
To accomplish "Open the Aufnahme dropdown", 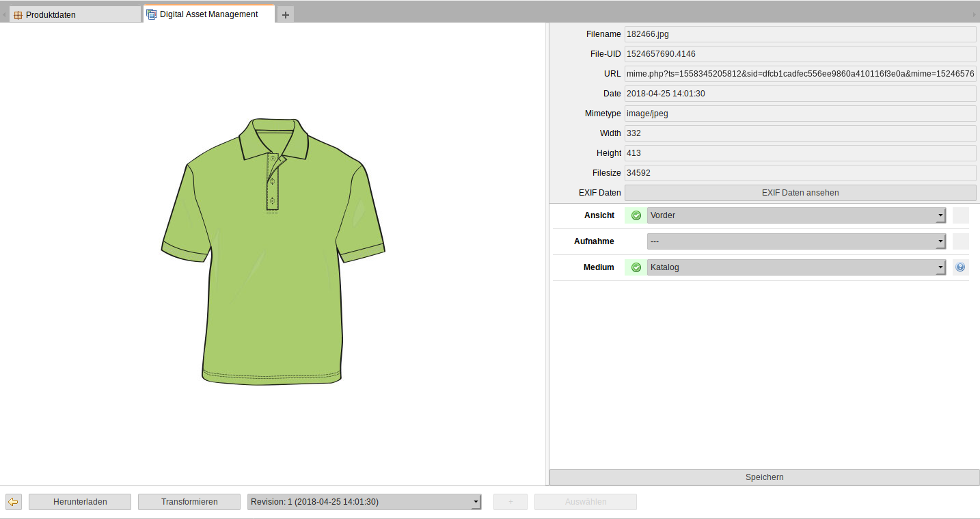I will pos(796,241).
